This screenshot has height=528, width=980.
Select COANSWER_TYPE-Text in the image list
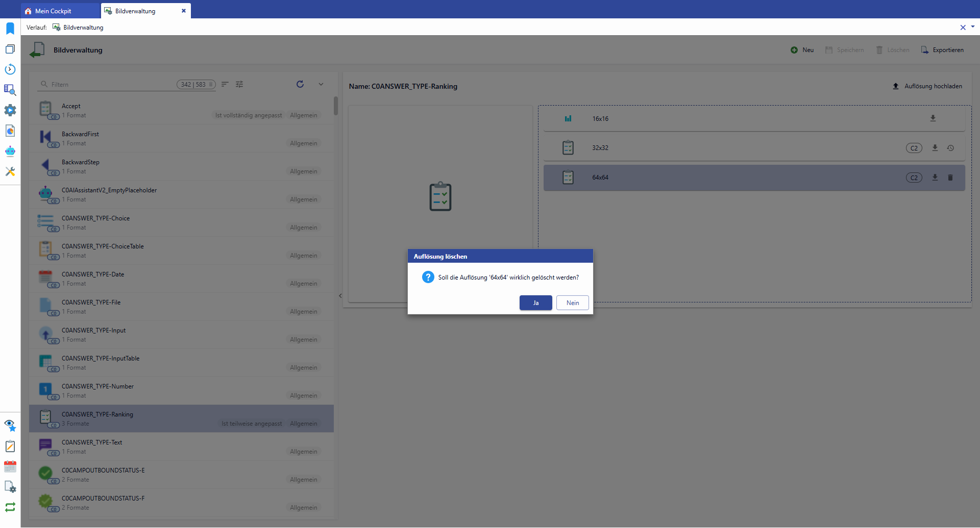[181, 447]
